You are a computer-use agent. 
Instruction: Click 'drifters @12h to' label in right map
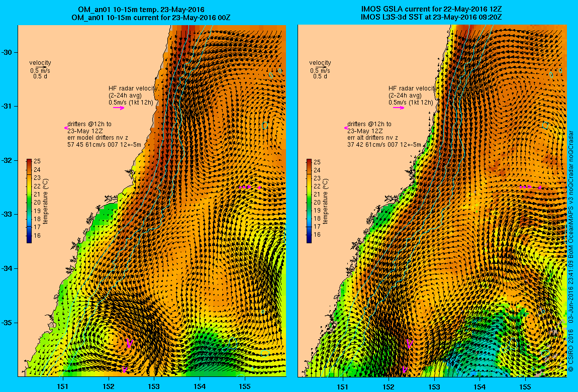point(369,124)
